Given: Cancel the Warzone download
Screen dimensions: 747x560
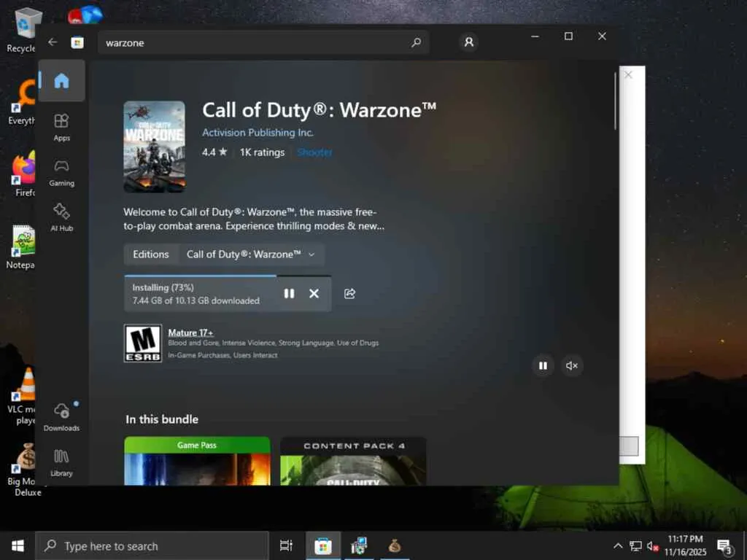Looking at the screenshot, I should coord(314,293).
